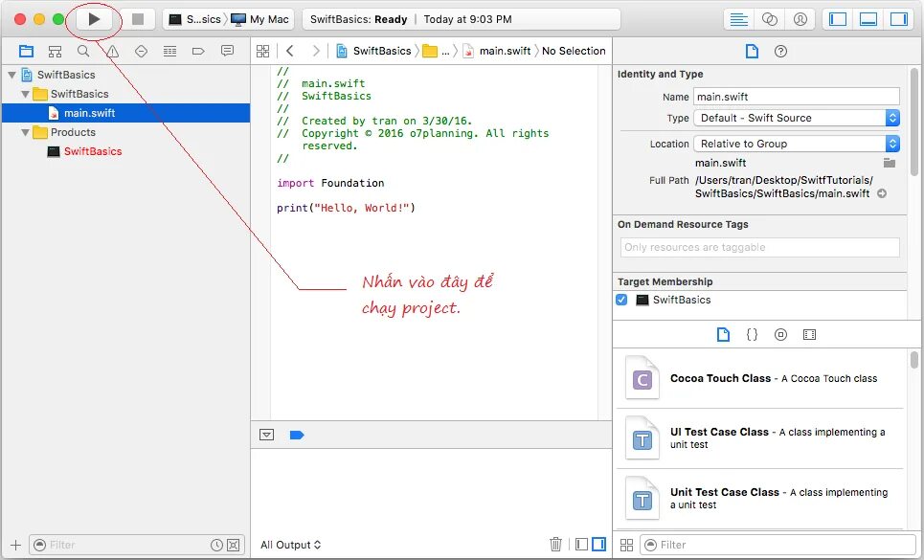Screen dimensions: 924x560
Task: Toggle the Navigator panel visibility
Action: point(838,19)
